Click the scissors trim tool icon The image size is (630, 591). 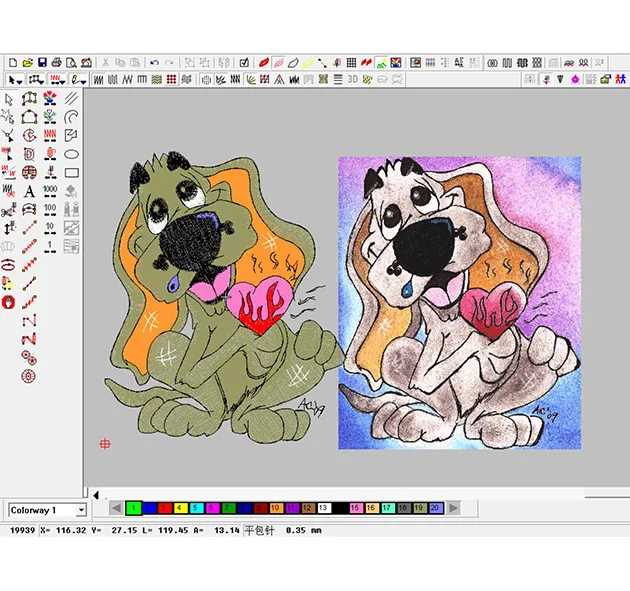pos(9,210)
